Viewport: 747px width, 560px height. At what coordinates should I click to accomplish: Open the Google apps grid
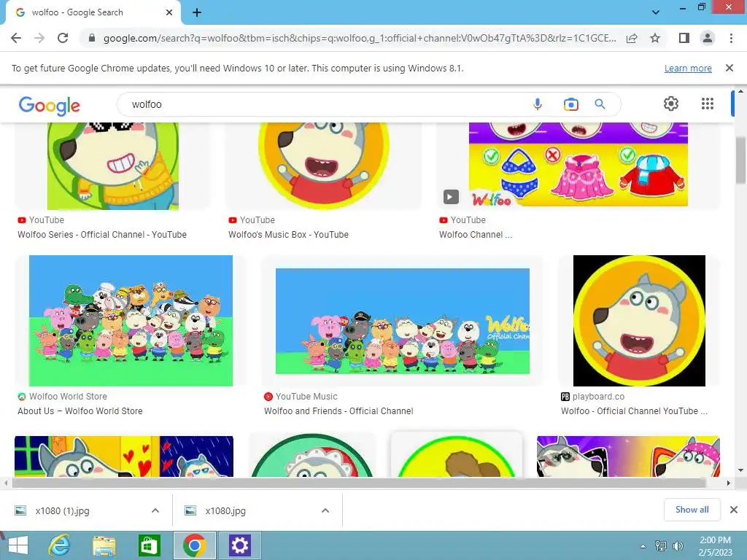[708, 104]
